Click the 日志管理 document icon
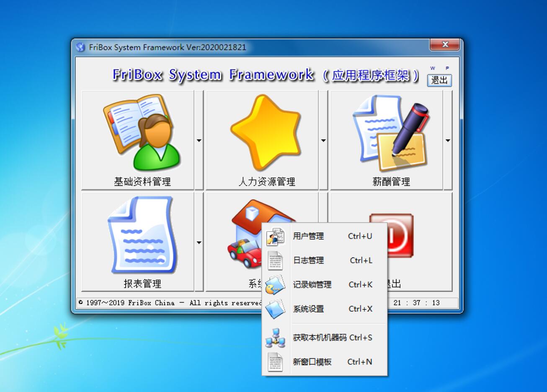The width and height of the screenshot is (547, 392). [275, 260]
